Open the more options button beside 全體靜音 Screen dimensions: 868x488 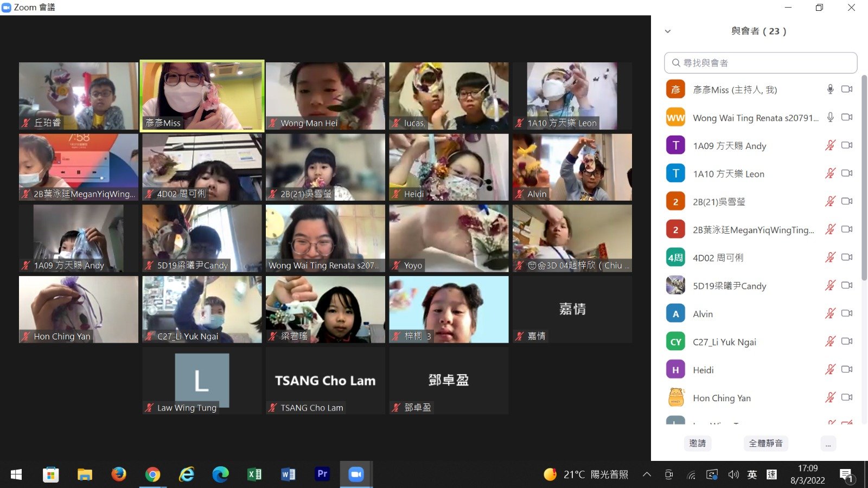click(x=828, y=444)
